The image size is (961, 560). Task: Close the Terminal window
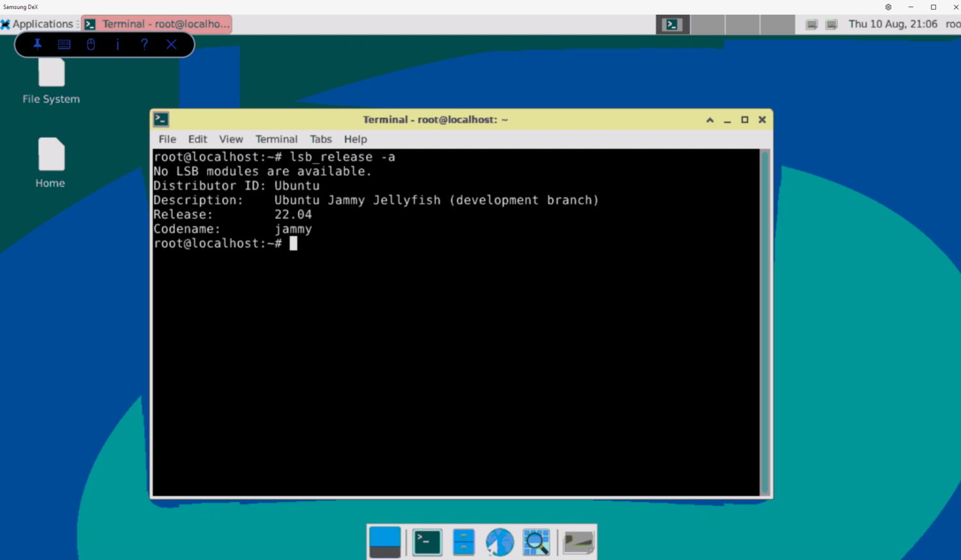762,120
